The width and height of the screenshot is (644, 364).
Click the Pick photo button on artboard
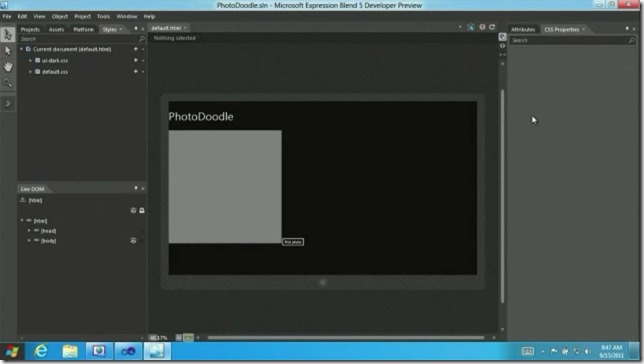click(x=293, y=242)
